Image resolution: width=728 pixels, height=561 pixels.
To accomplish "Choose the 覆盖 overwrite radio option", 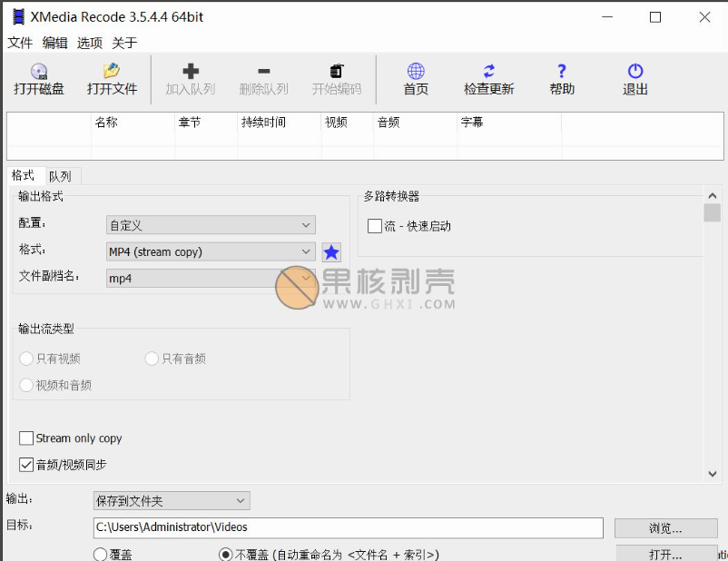I will tap(100, 554).
